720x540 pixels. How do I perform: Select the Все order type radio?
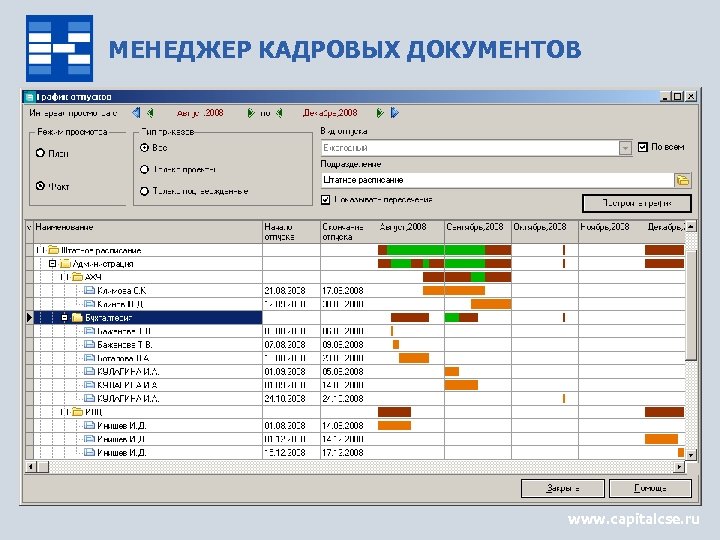click(145, 147)
